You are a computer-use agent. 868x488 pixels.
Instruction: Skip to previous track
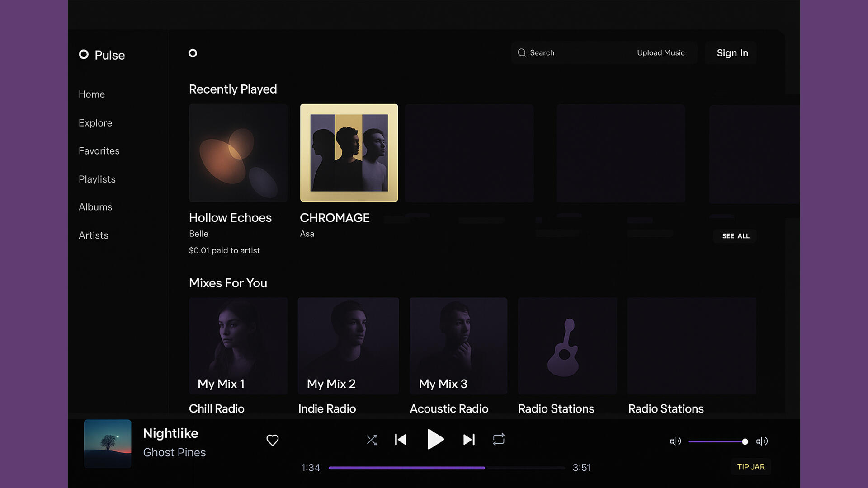point(401,440)
